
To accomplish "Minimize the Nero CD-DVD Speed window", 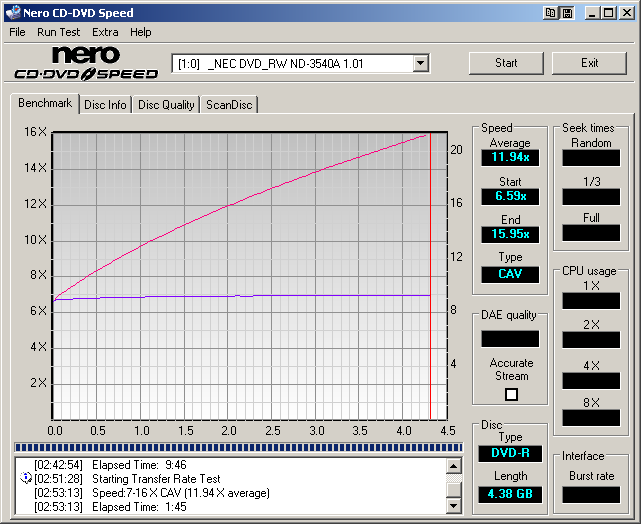I will pyautogui.click(x=592, y=13).
